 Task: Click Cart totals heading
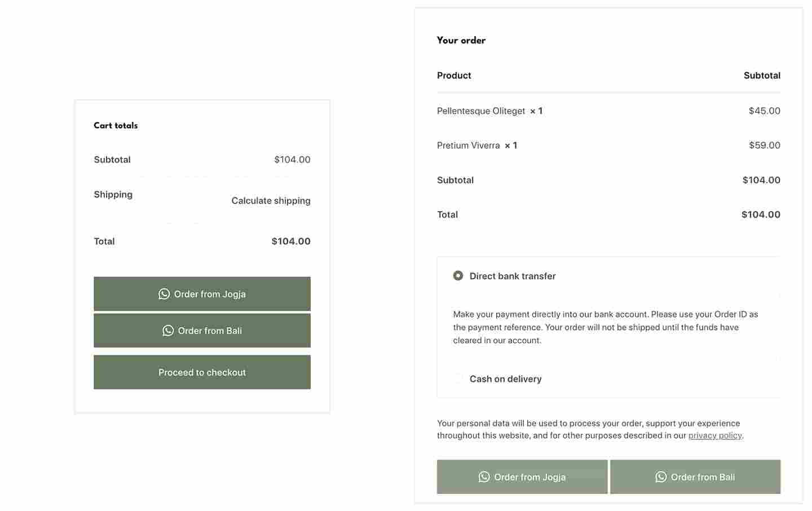[116, 125]
